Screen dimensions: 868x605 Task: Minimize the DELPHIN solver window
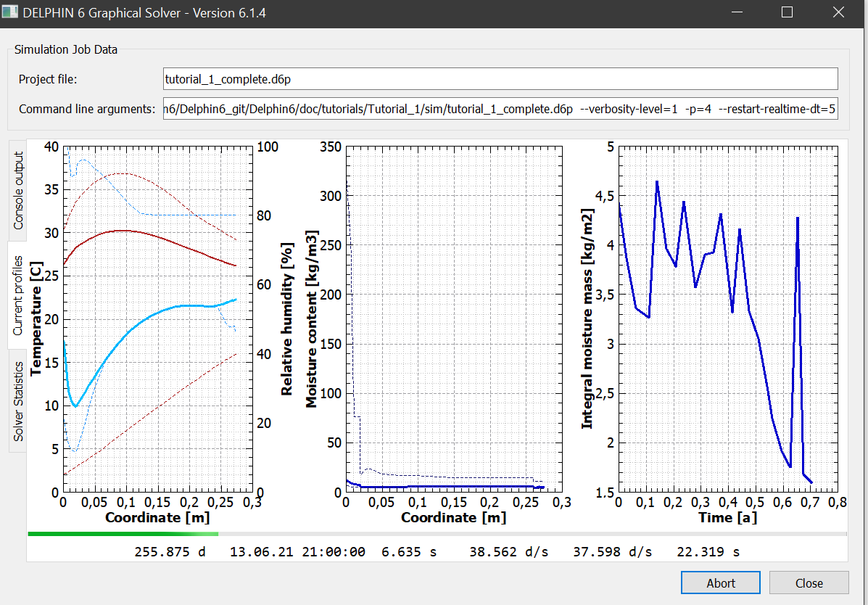[736, 12]
